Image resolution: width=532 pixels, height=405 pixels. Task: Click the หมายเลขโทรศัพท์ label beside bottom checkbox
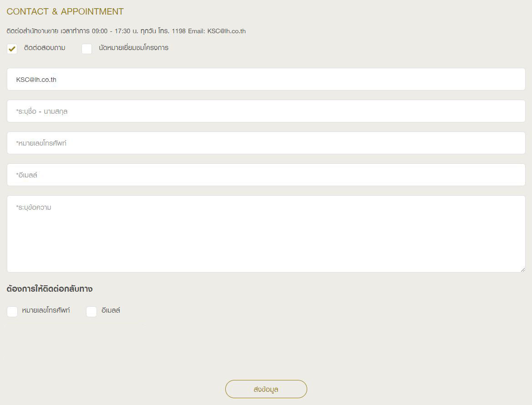(46, 311)
